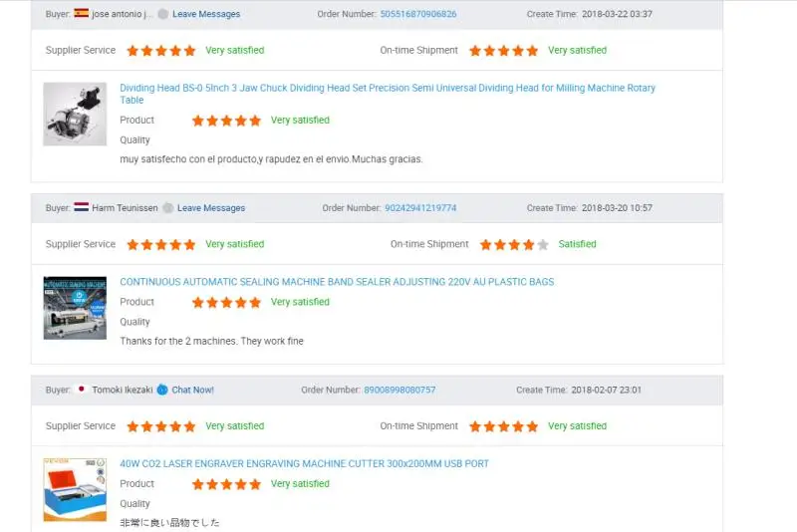This screenshot has height=532, width=797.
Task: Open 40W CO2 Laser Engraver product link
Action: 304,463
